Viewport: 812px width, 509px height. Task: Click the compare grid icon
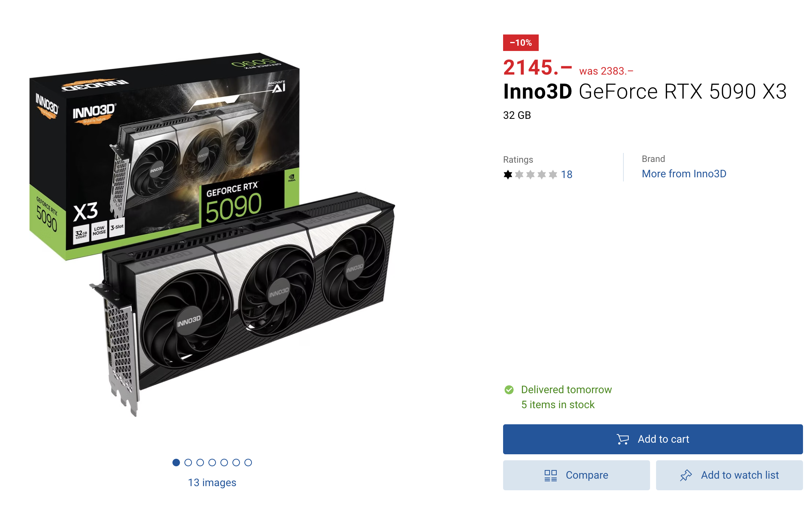click(550, 475)
